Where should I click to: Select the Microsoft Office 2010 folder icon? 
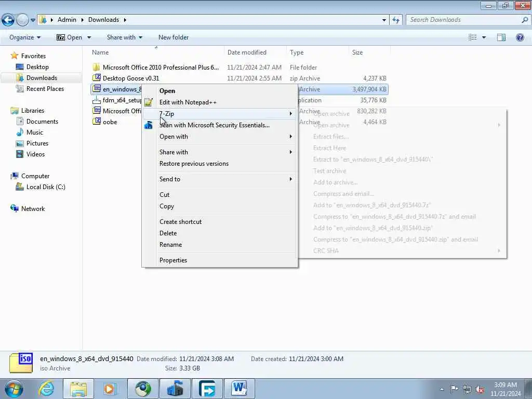(97, 67)
